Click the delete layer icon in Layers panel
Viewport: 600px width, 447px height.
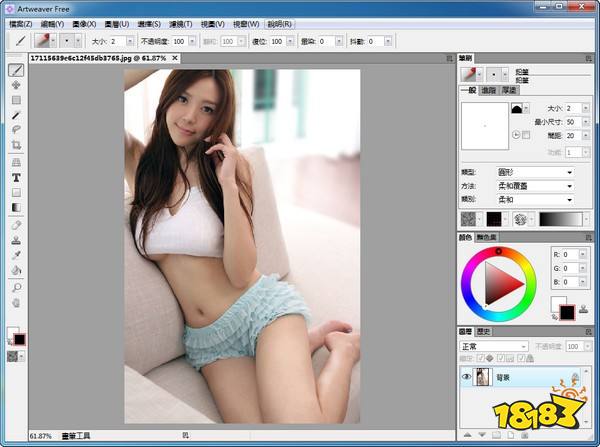[x=525, y=435]
